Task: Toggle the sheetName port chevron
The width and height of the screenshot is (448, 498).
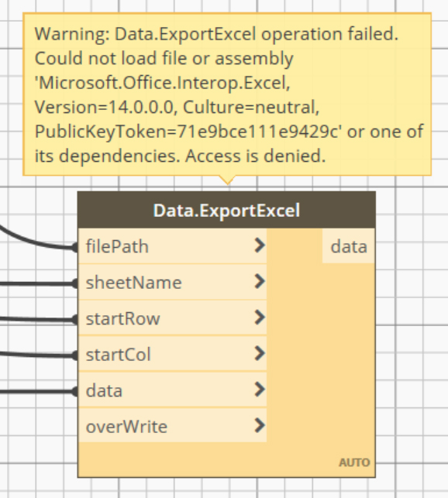Action: coord(260,281)
